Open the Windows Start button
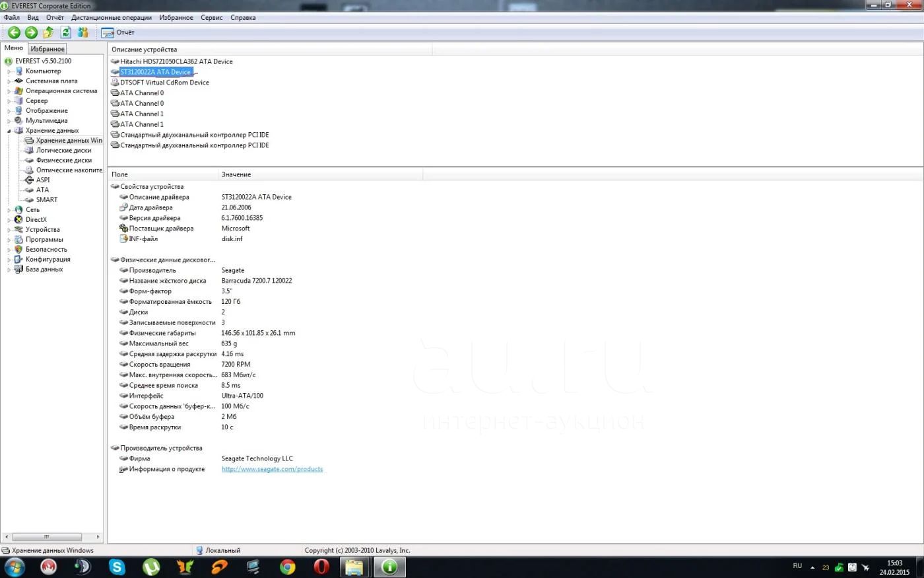The image size is (924, 578). (14, 567)
